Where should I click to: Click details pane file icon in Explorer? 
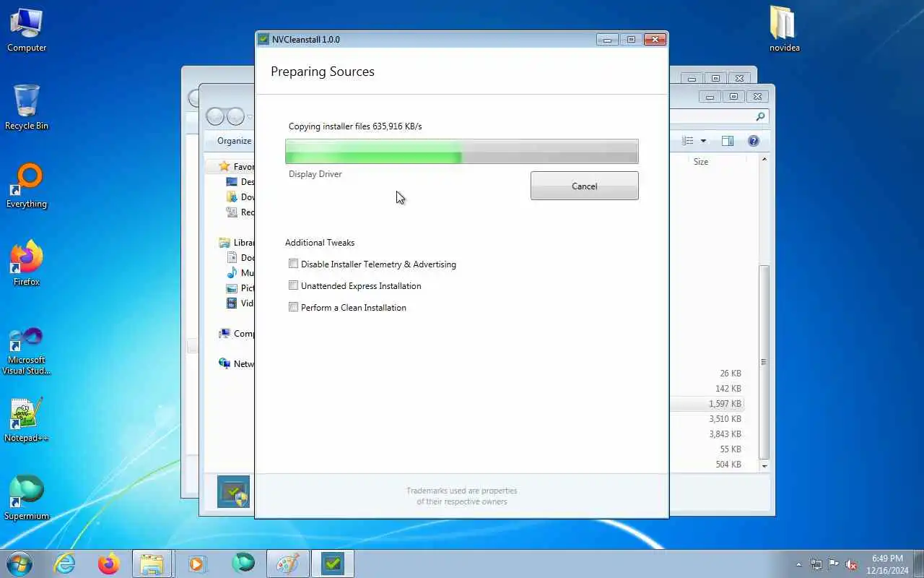click(x=233, y=492)
